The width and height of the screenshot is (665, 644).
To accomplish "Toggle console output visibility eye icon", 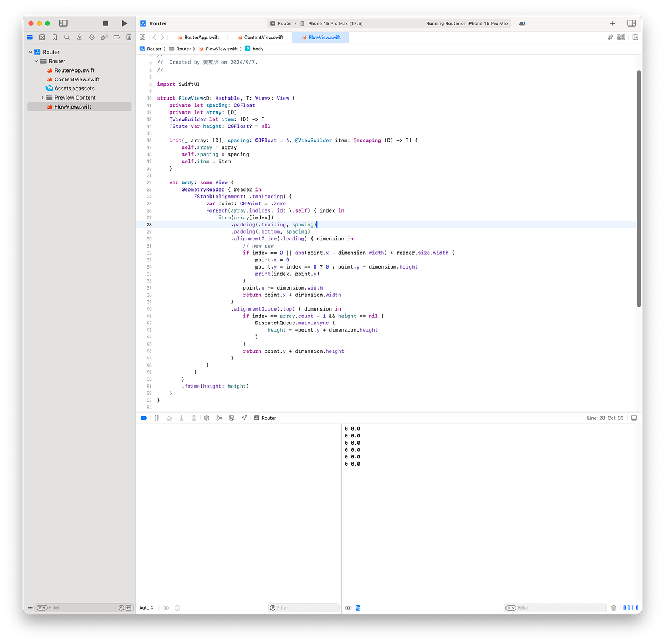I will 348,607.
